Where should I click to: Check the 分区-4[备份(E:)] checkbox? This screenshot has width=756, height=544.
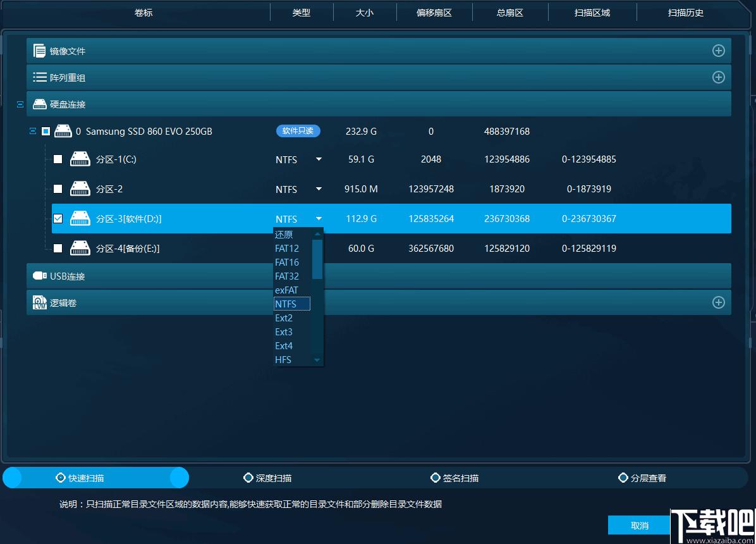pyautogui.click(x=58, y=248)
